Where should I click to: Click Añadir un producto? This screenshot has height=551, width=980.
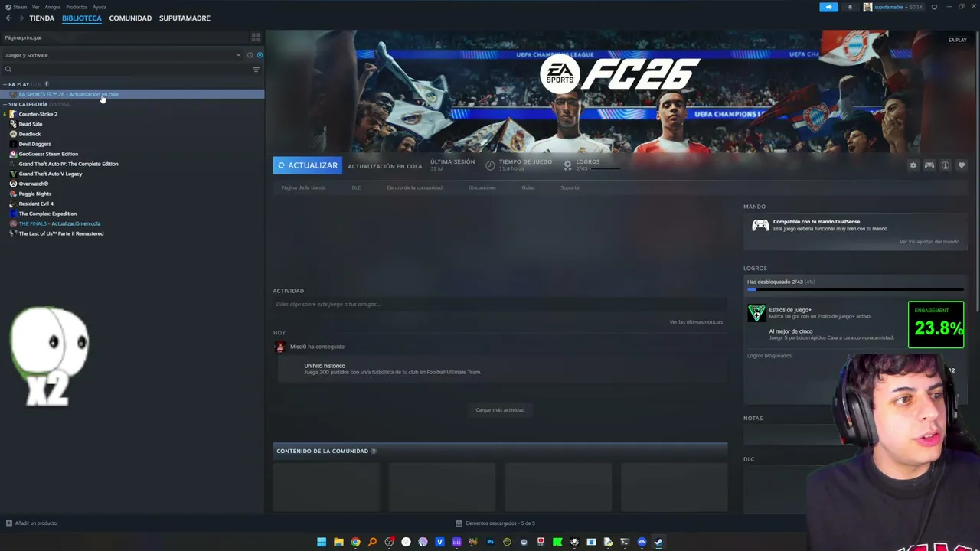point(31,523)
